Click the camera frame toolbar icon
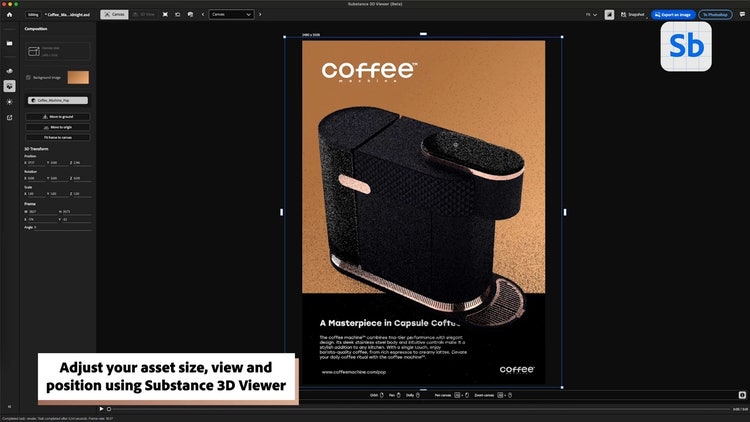 177,14
